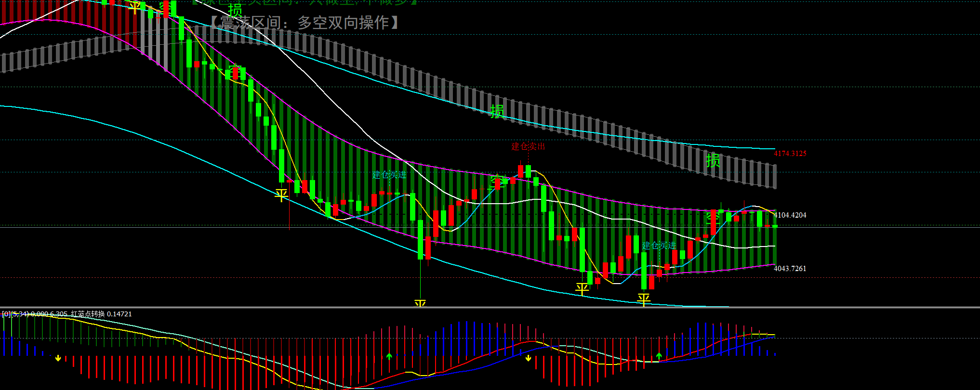Select the tall green candle under 建仓卖出
Screen dimensions: 980x390
(544, 198)
